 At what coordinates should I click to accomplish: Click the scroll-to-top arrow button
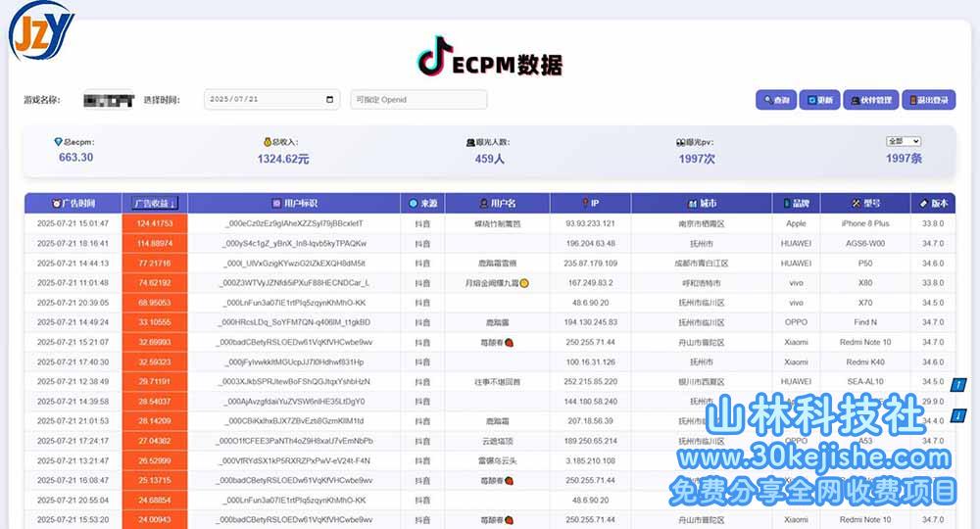pyautogui.click(x=959, y=384)
